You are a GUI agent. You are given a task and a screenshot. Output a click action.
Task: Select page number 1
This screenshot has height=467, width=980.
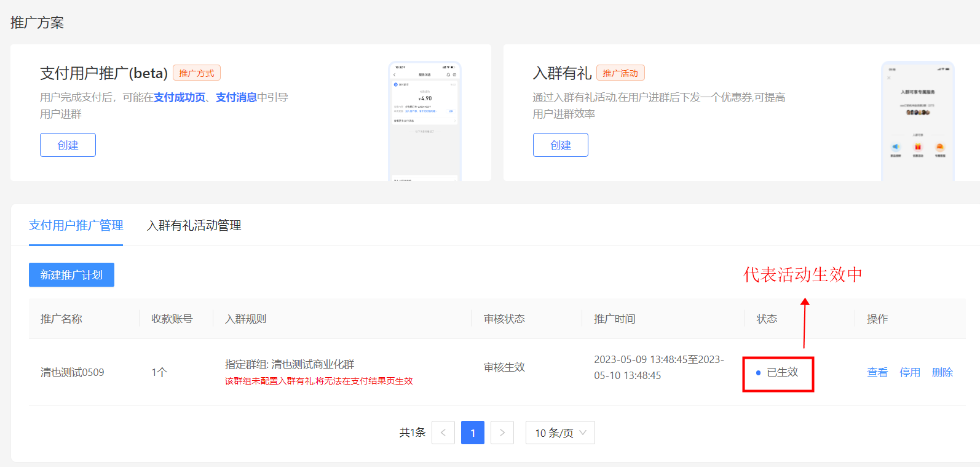coord(473,433)
